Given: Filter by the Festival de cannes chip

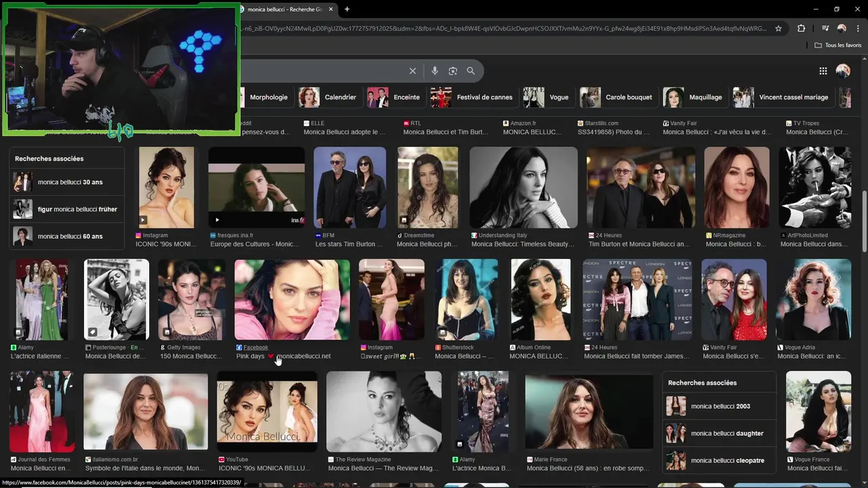Looking at the screenshot, I should pyautogui.click(x=472, y=97).
